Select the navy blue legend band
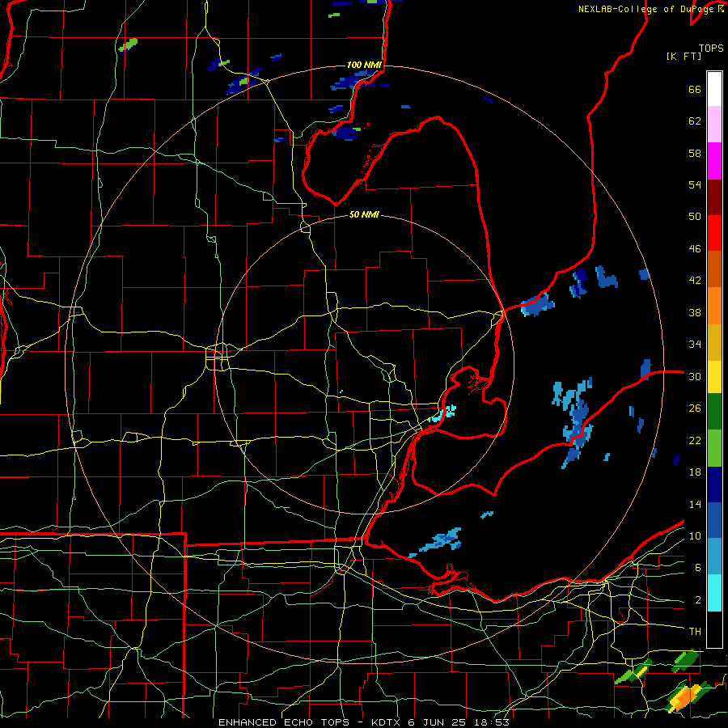This screenshot has height=728, width=728. (x=714, y=485)
